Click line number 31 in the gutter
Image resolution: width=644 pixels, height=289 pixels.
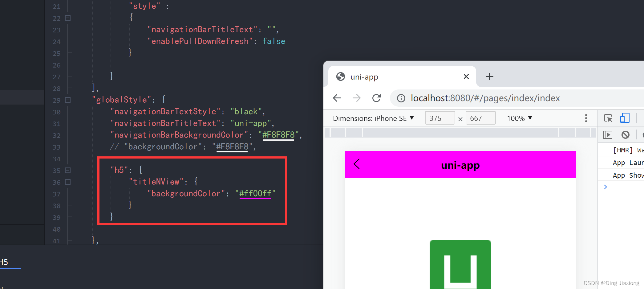pyautogui.click(x=57, y=124)
